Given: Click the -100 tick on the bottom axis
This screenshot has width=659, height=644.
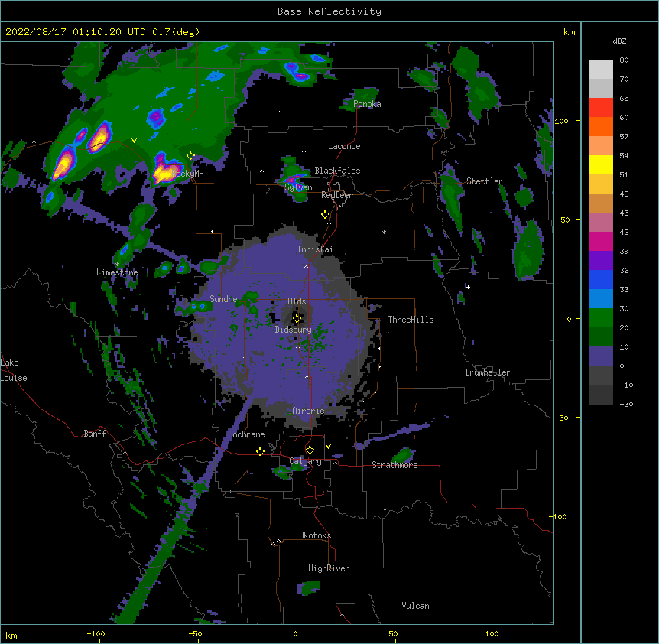Looking at the screenshot, I should [x=96, y=633].
